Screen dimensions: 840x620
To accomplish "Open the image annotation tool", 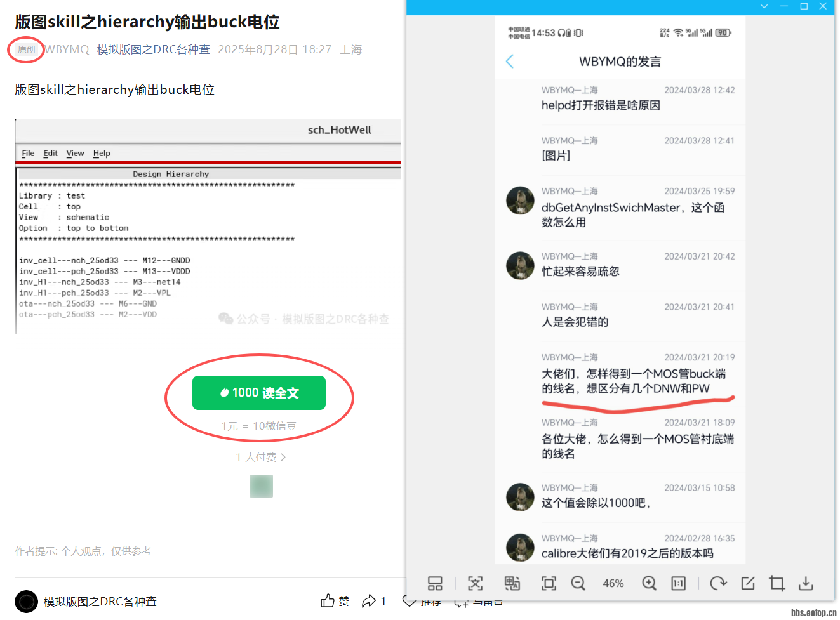I will [748, 583].
